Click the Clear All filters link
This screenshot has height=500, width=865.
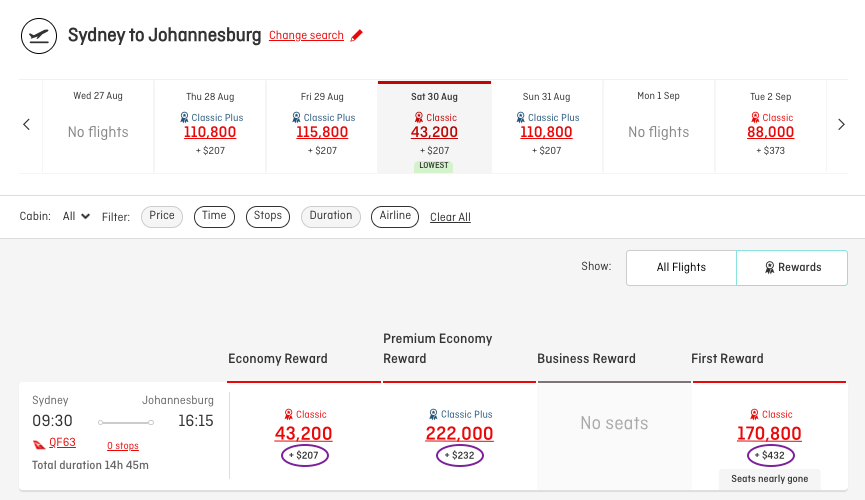tap(450, 217)
